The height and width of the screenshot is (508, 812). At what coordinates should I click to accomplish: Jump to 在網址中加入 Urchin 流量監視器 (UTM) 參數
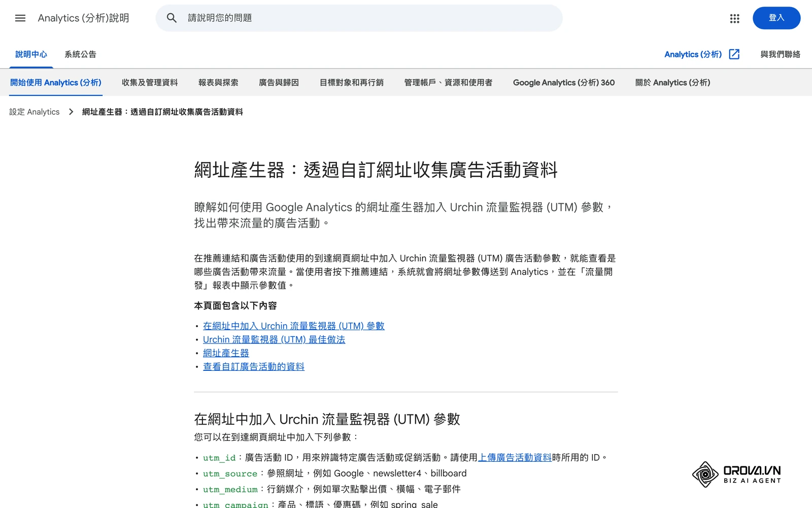point(294,326)
